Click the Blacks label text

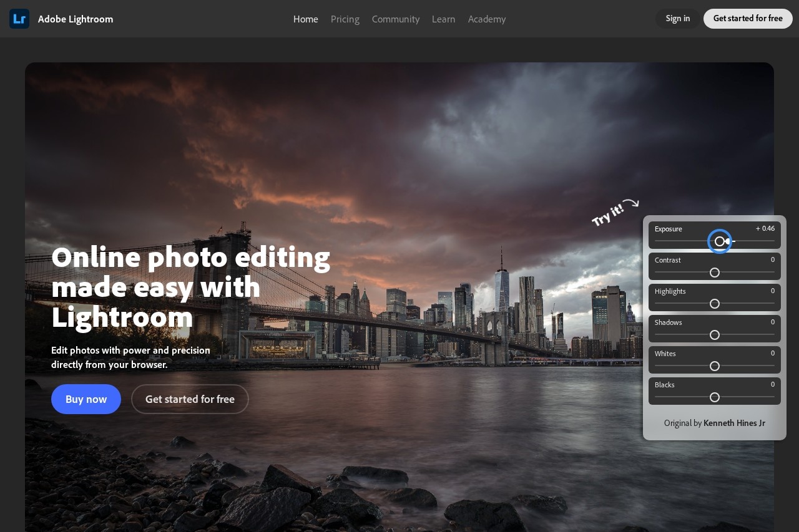click(665, 385)
